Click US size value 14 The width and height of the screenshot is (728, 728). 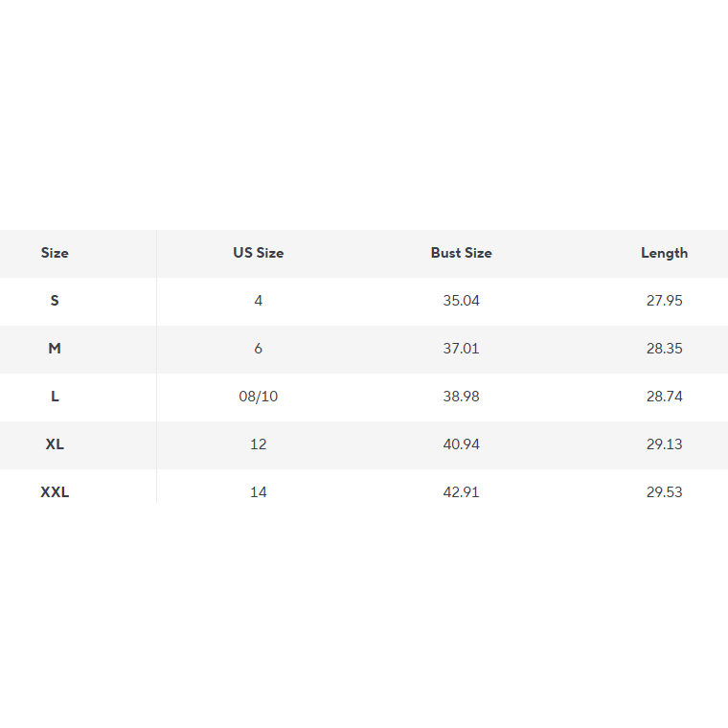tap(258, 492)
